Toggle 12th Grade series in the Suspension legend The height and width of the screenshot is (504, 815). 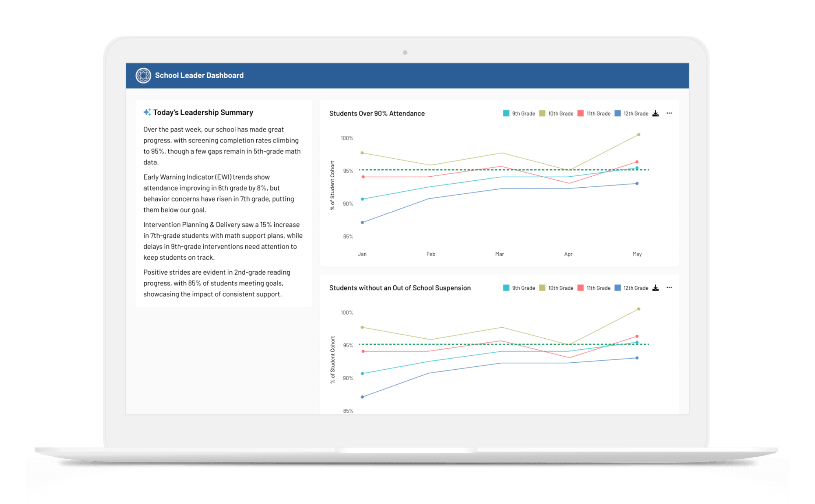(631, 288)
